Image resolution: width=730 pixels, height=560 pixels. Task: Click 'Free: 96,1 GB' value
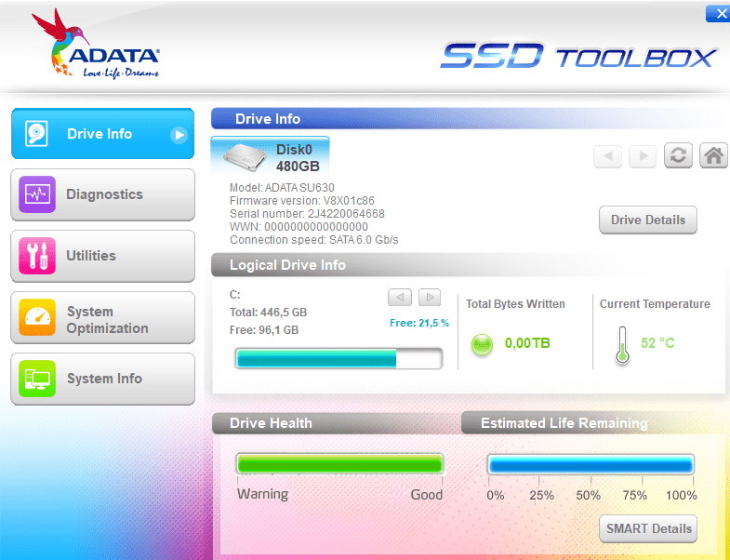tap(264, 330)
